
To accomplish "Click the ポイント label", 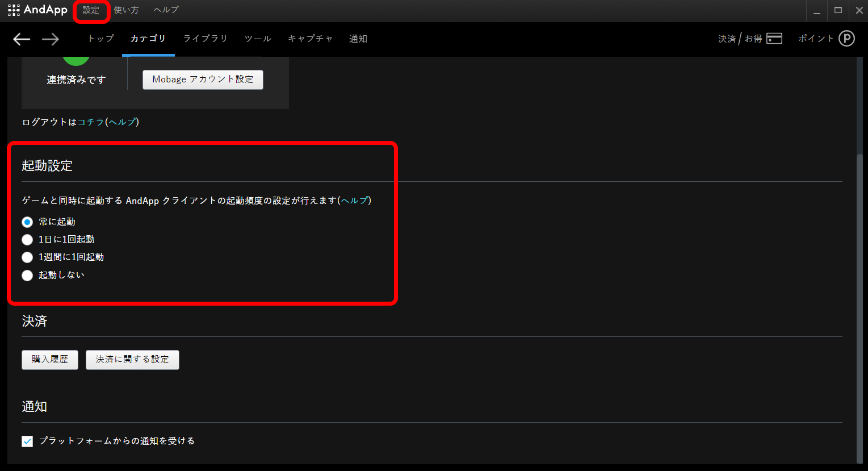I will 816,39.
